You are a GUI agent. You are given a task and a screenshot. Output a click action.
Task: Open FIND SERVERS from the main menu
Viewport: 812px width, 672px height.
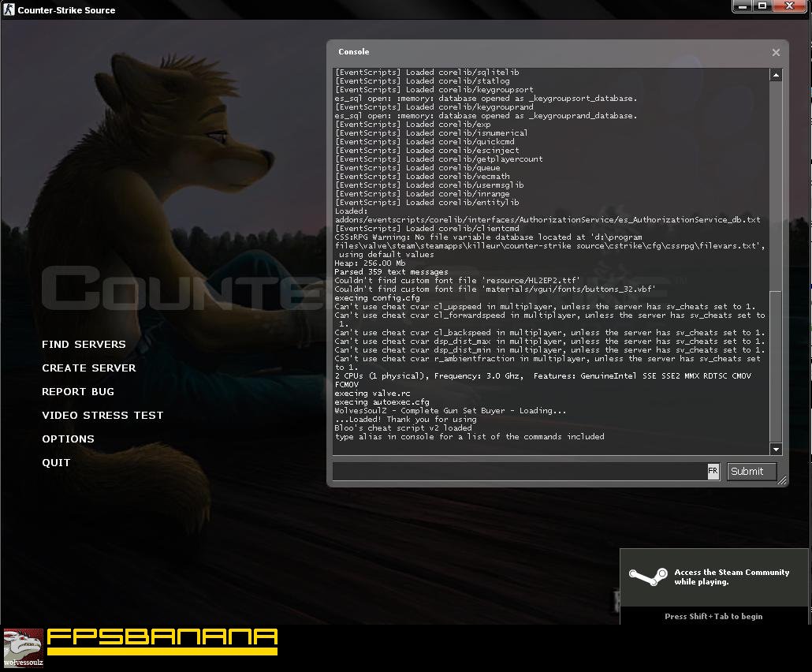click(83, 344)
